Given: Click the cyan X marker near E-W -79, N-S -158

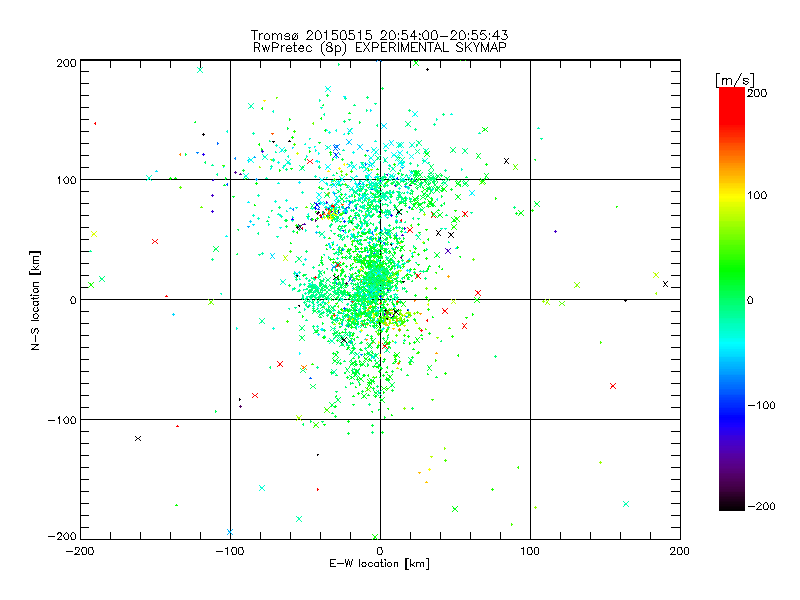Looking at the screenshot, I should [x=262, y=488].
